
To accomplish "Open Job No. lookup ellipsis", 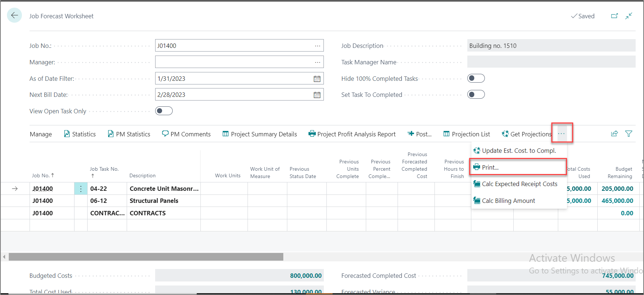I will click(x=317, y=46).
